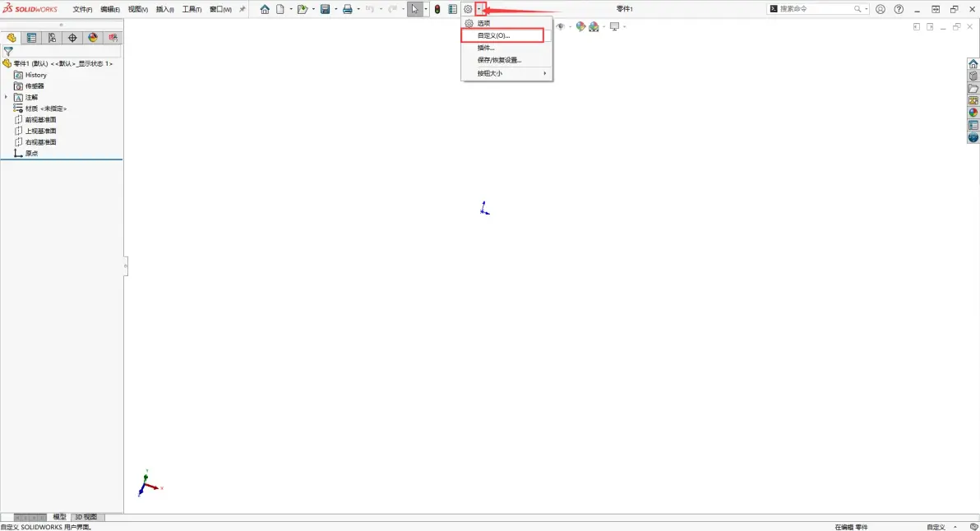This screenshot has width=980, height=531.
Task: Click the Edit Appearance color ball icon
Action: (x=580, y=27)
